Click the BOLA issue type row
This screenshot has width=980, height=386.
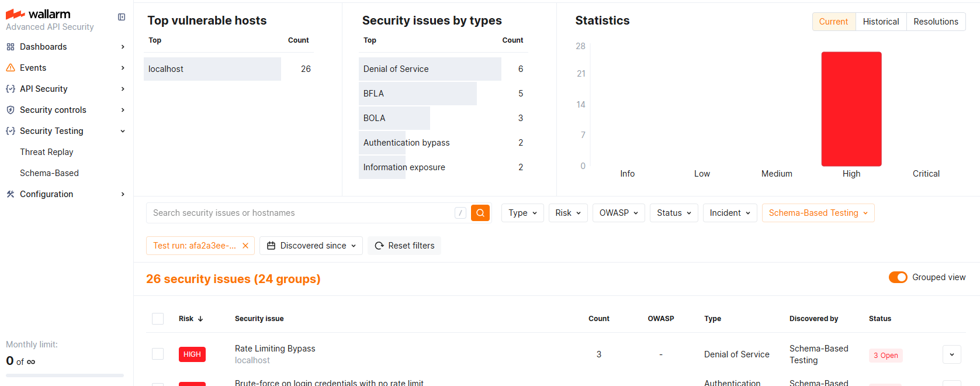click(444, 118)
